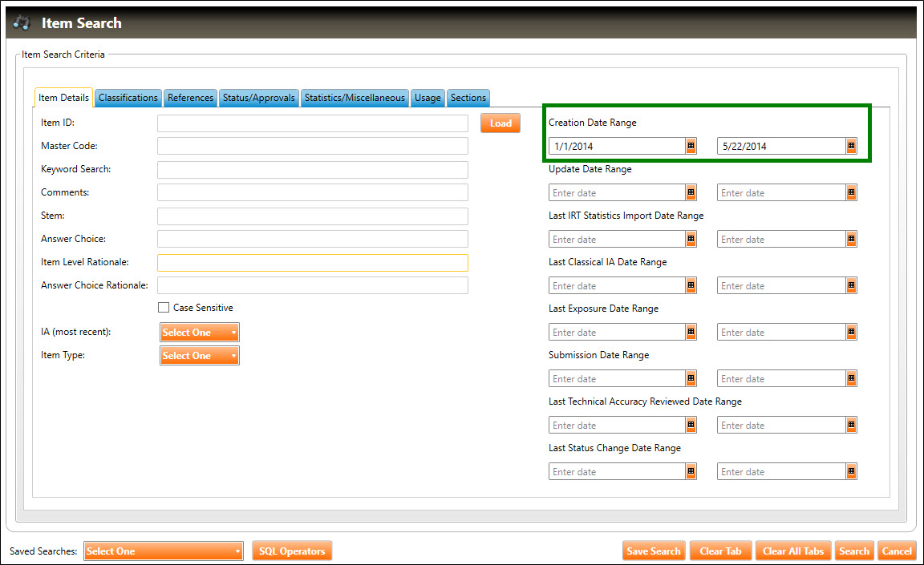Viewport: 924px width, 565px height.
Task: Open calendar for Last Classical IA start
Action: click(691, 286)
